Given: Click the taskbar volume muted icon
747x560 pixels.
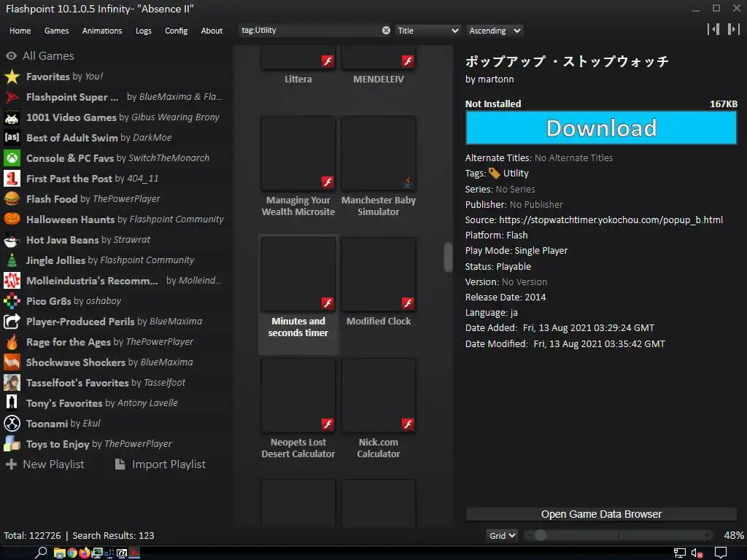Looking at the screenshot, I should click(697, 553).
